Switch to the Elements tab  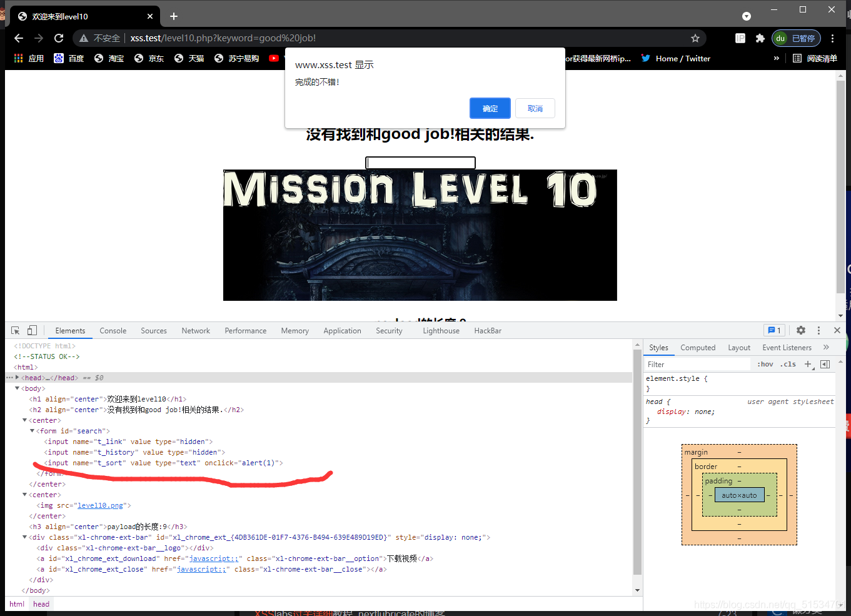click(70, 331)
